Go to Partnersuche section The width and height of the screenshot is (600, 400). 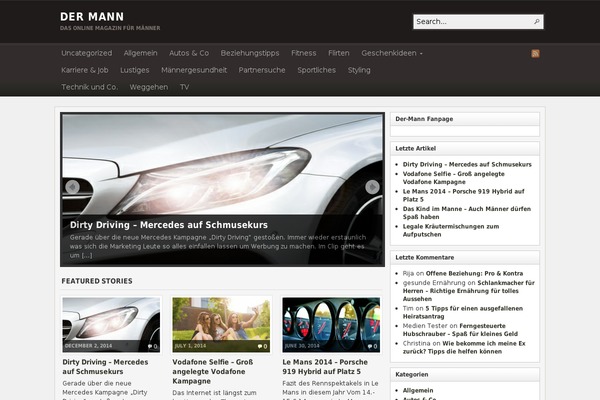(262, 70)
